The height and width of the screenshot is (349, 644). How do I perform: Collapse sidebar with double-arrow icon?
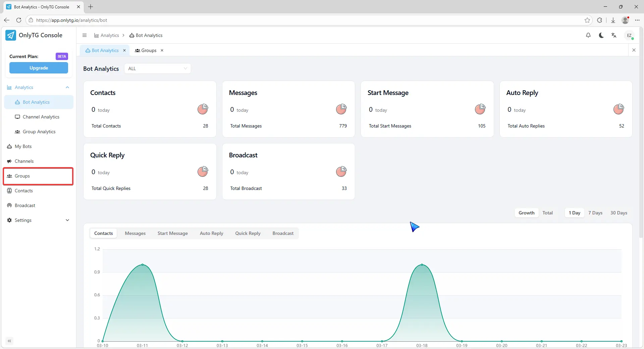click(9, 341)
